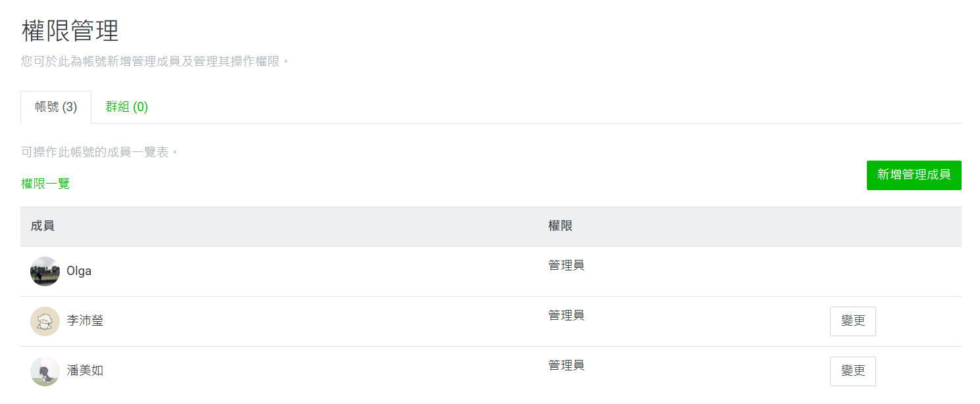The width and height of the screenshot is (980, 404).
Task: Select the member name Olga
Action: click(79, 271)
